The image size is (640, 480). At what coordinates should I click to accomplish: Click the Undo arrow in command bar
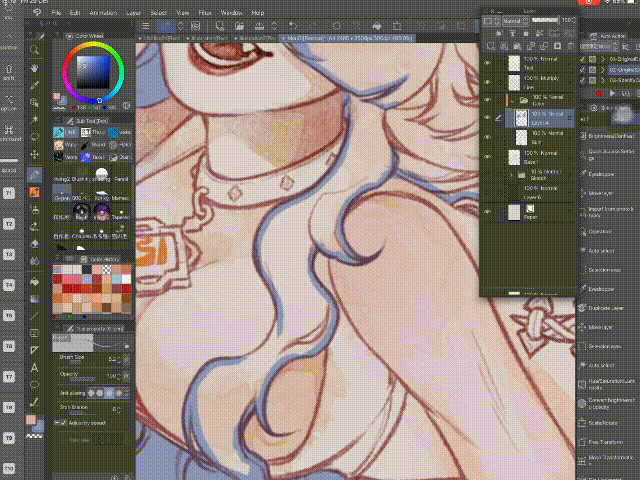(x=293, y=26)
